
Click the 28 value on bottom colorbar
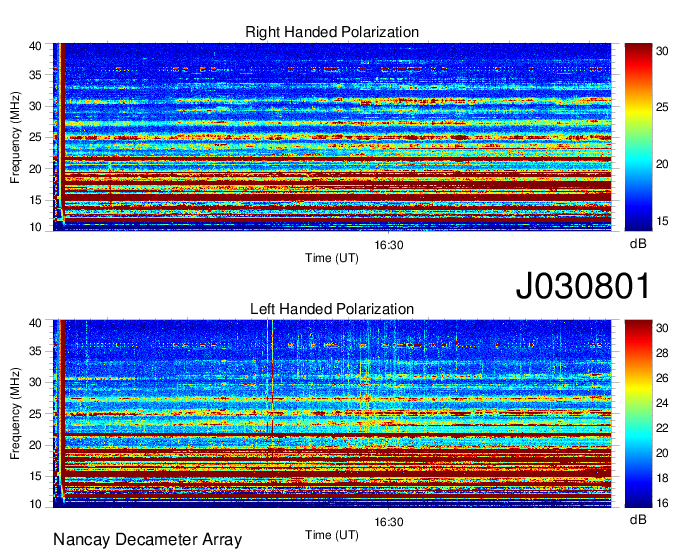(662, 353)
